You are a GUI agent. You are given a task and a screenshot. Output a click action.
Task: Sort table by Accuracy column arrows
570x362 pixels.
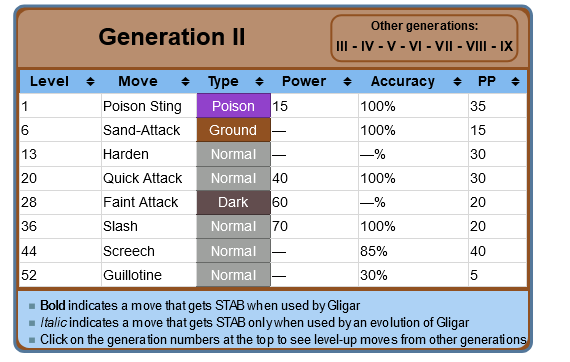[x=457, y=81]
